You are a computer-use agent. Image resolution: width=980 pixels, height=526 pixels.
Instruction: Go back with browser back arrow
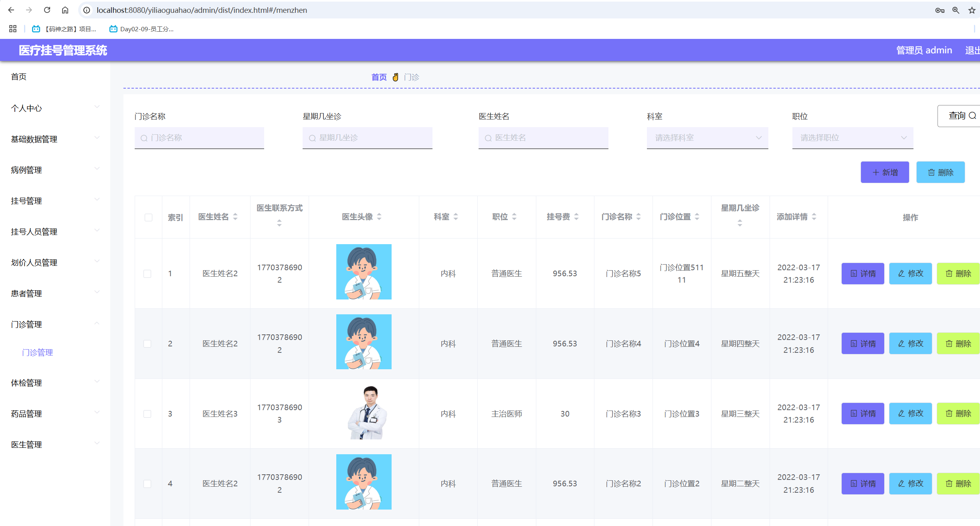point(11,10)
